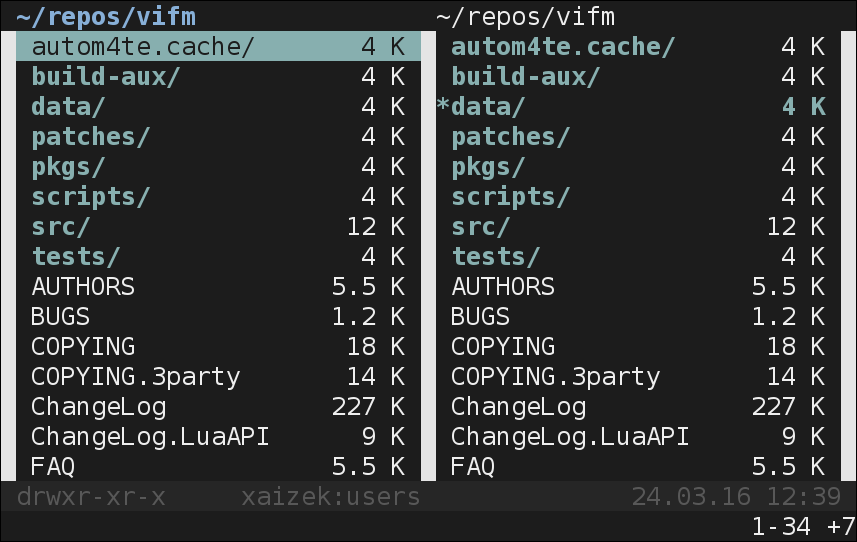This screenshot has width=857, height=542.
Task: Click the xaizek:users owner in status bar
Action: pyautogui.click(x=331, y=497)
